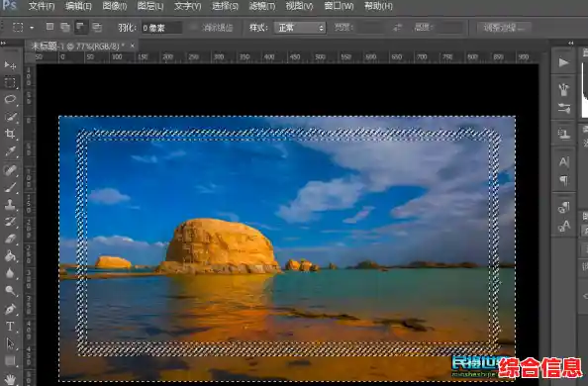Open the Brush settings panel icon
Screen dimensions: 588x386
pos(563,109)
